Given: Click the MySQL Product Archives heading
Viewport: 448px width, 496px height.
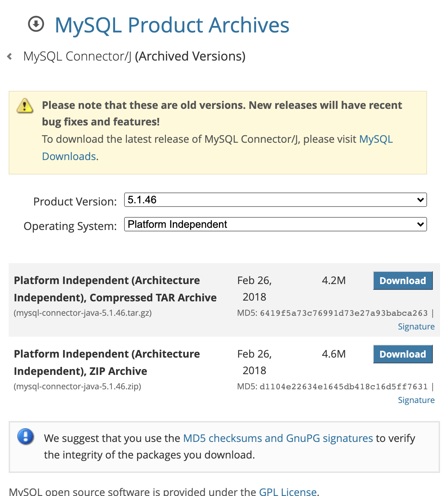Looking at the screenshot, I should tap(172, 25).
